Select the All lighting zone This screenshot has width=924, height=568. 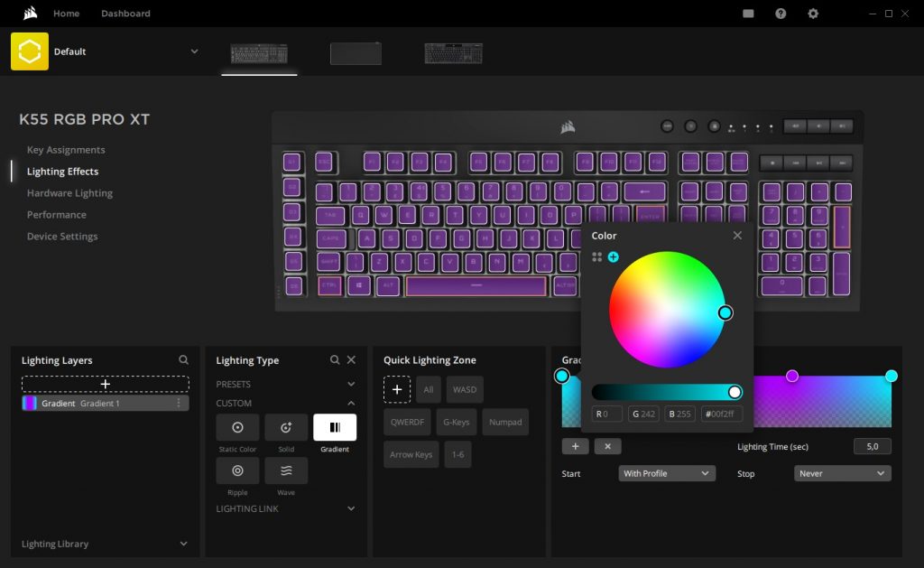pos(429,390)
